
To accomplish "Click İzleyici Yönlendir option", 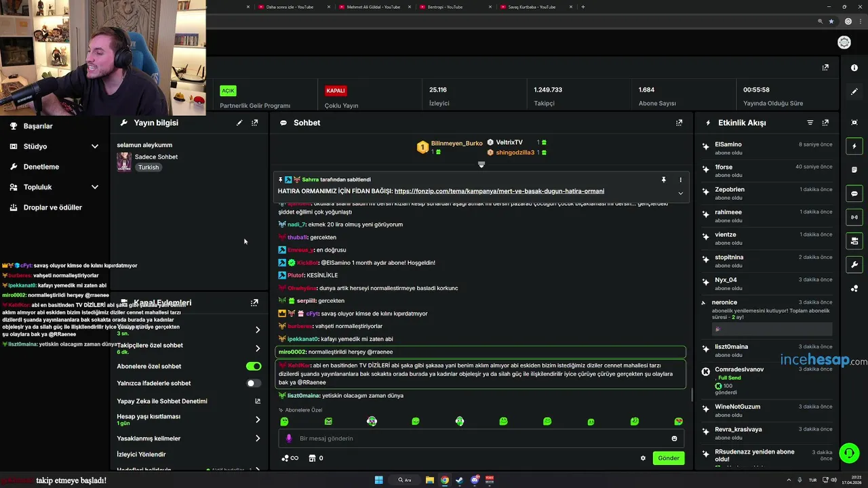I will (x=141, y=454).
